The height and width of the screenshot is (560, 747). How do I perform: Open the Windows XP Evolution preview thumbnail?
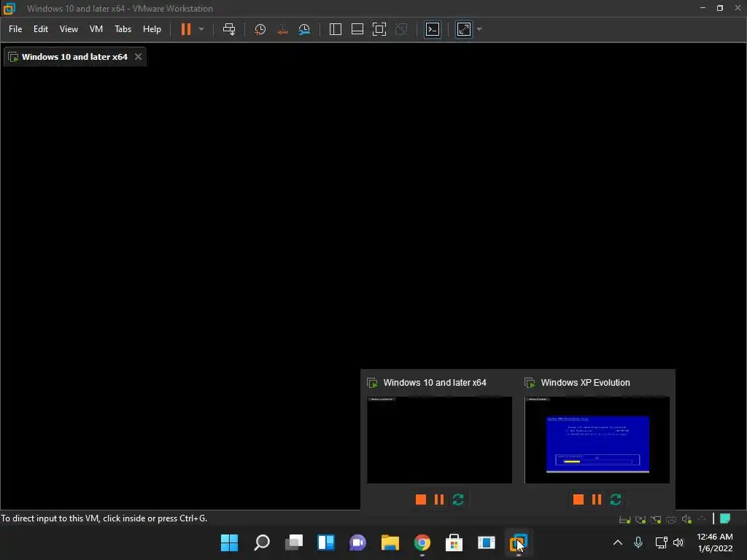click(597, 440)
